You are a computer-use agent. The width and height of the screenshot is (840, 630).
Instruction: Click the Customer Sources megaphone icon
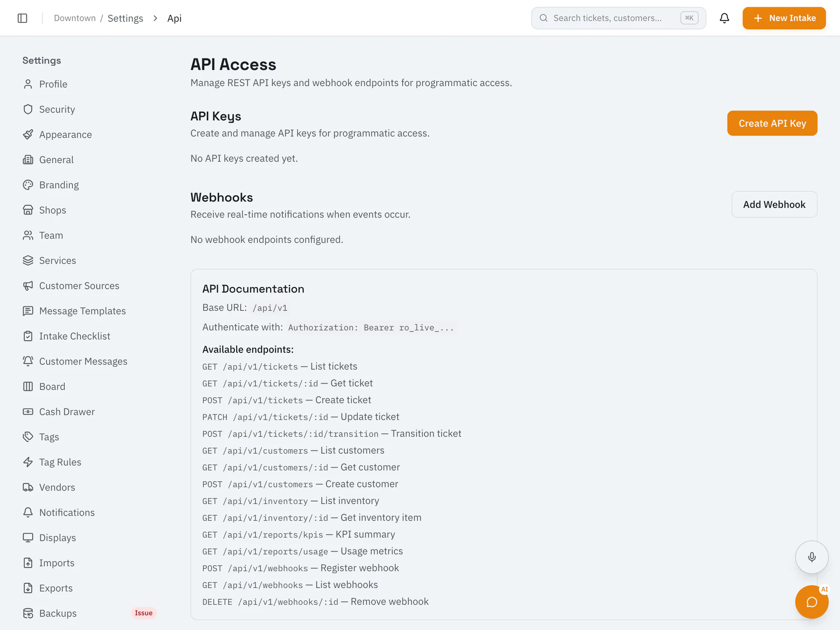pos(28,286)
